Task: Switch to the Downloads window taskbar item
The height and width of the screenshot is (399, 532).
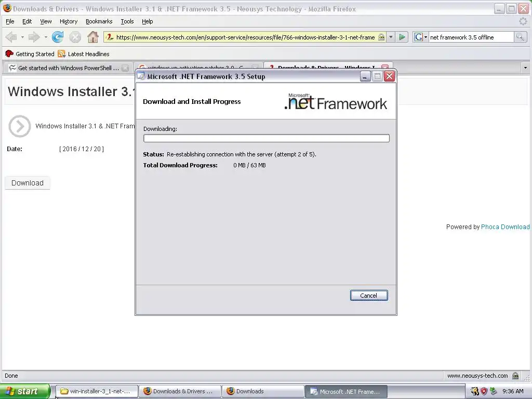Action: tap(263, 391)
